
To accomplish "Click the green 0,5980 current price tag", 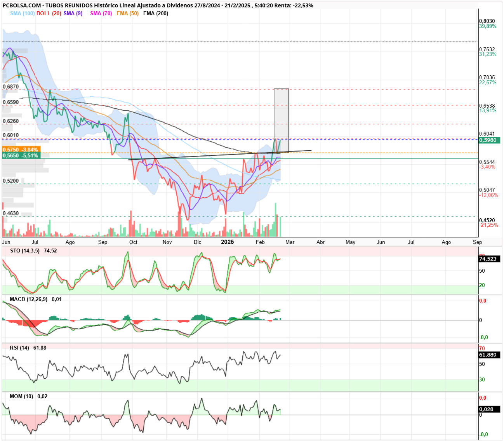I will point(489,140).
